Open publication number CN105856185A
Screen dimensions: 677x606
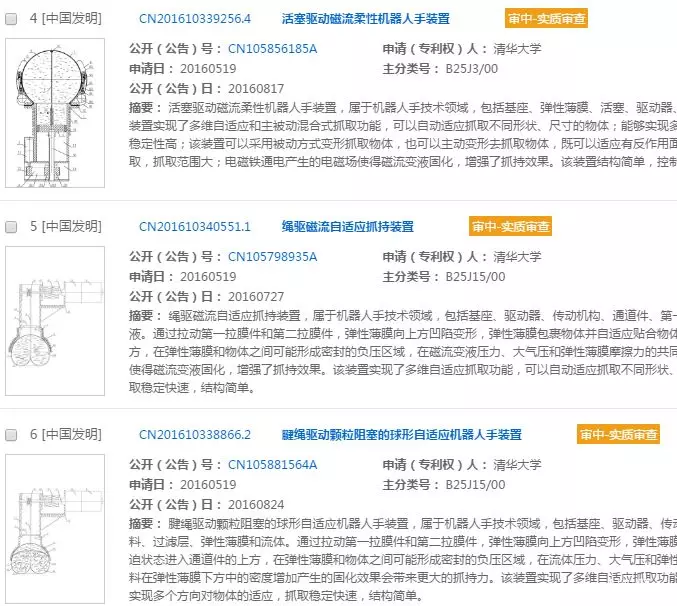tap(272, 49)
